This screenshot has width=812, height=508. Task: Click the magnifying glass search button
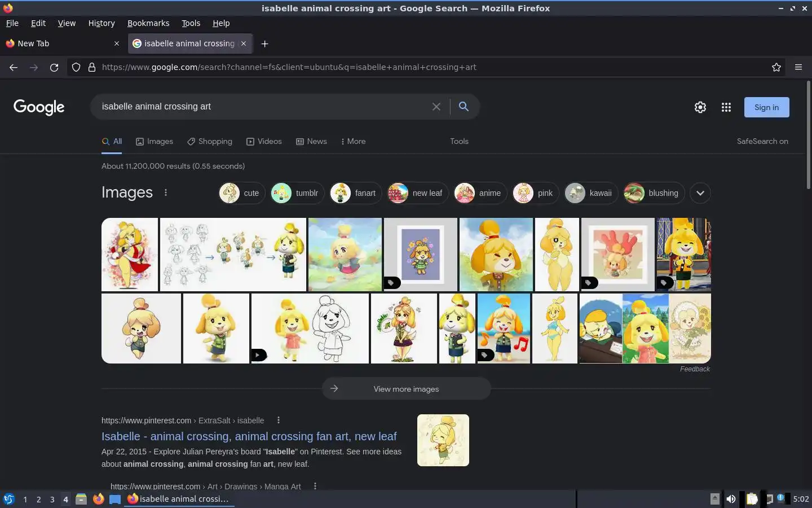tap(464, 106)
